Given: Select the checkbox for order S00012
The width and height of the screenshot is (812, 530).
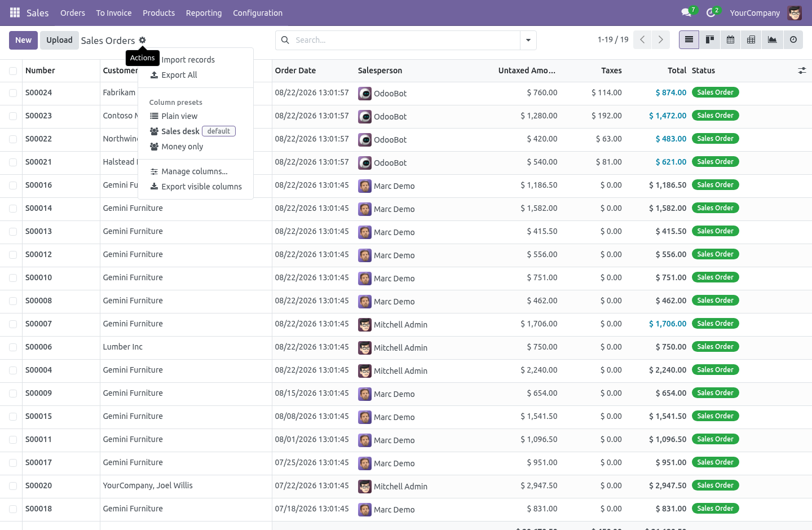Looking at the screenshot, I should pos(13,255).
